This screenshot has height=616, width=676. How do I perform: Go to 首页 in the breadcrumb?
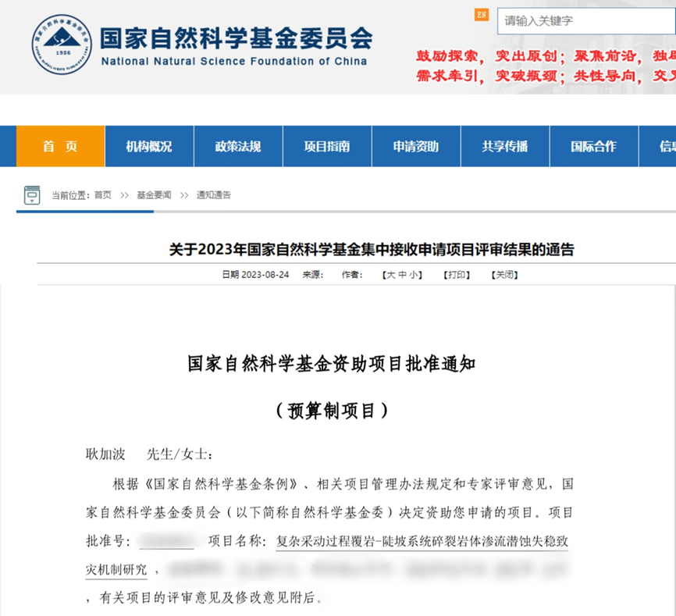103,195
